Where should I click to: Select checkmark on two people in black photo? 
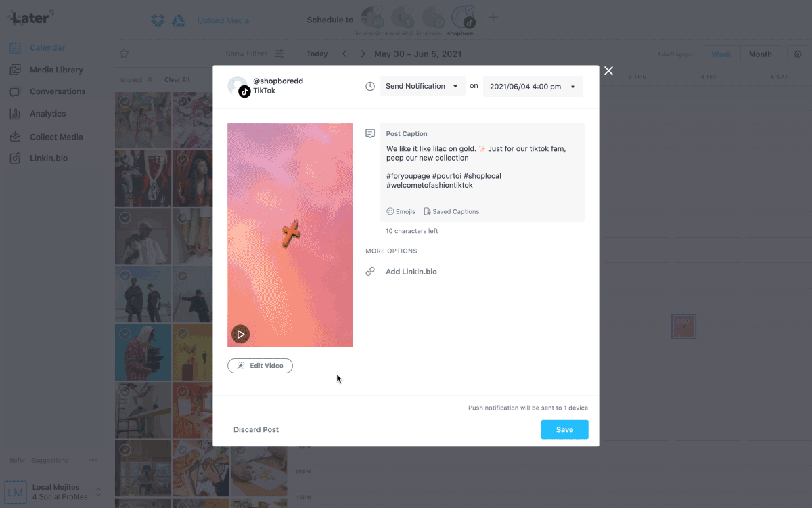pos(125,276)
